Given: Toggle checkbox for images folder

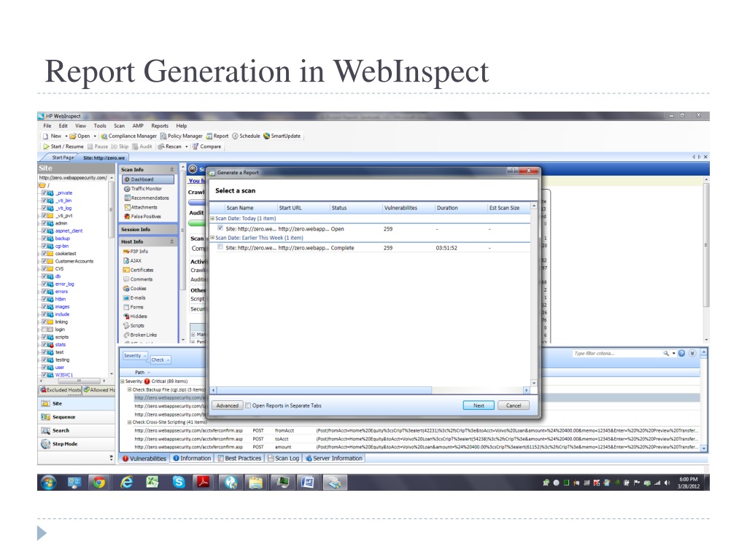Looking at the screenshot, I should 44,307.
